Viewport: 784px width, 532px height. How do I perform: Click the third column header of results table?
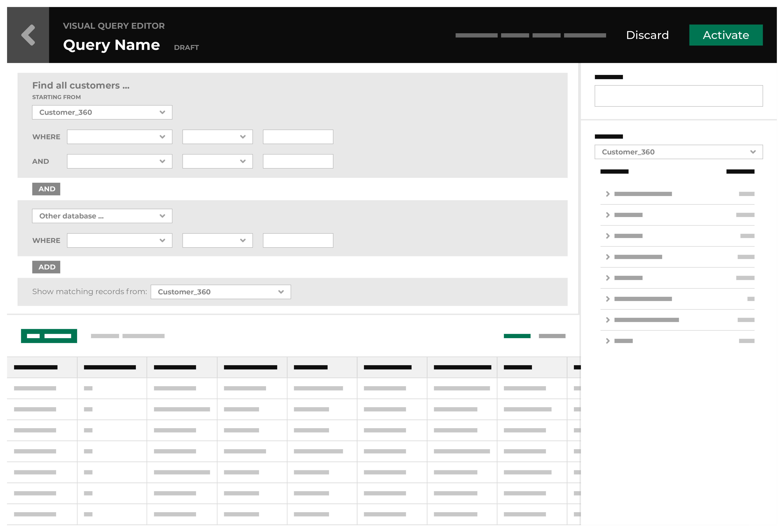tap(182, 367)
